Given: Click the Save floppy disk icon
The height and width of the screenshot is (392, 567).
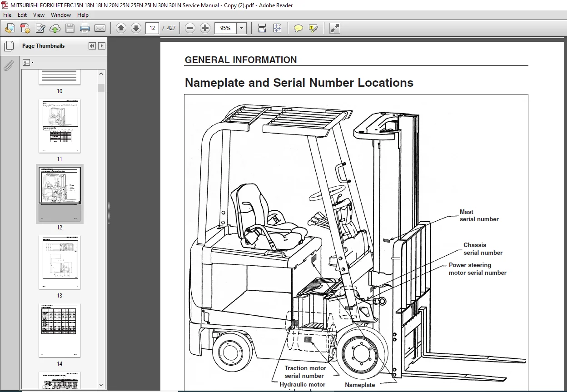Looking at the screenshot, I should (70, 28).
